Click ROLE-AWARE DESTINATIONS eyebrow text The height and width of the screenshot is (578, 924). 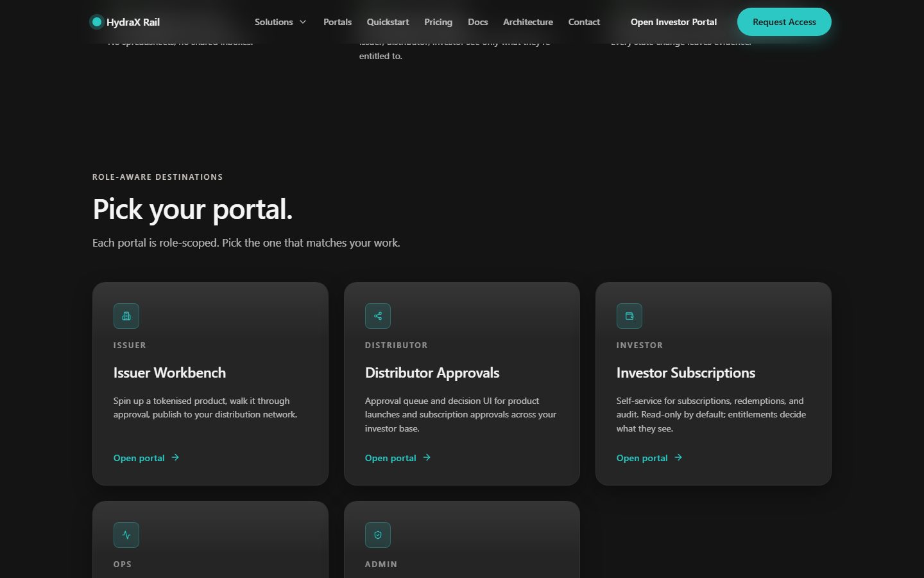pos(158,177)
